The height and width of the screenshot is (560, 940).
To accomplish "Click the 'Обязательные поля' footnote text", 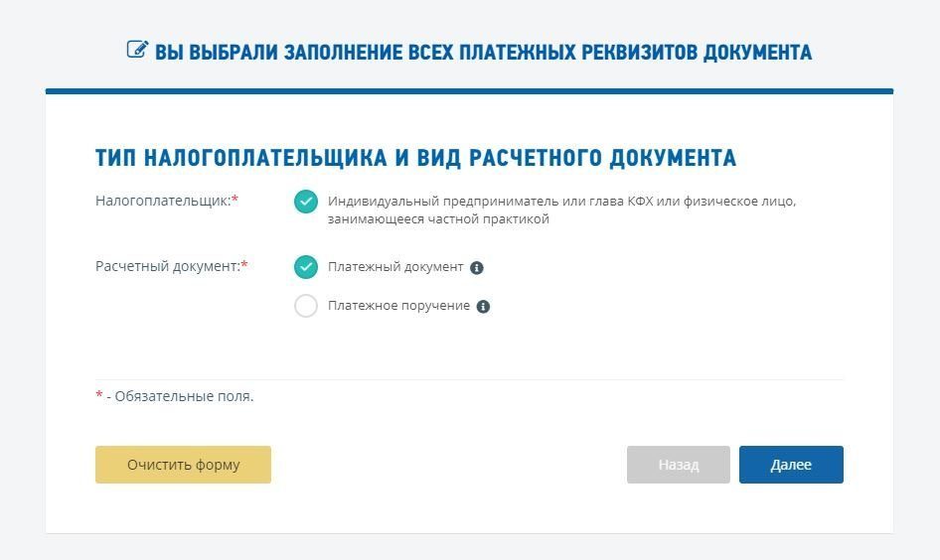I will [x=184, y=396].
